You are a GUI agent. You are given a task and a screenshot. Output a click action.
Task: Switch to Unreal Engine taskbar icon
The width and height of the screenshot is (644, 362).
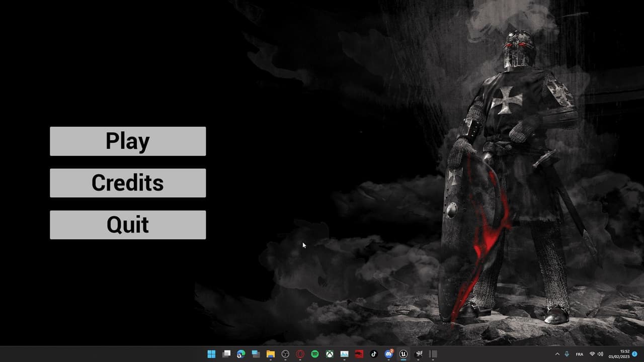pos(403,354)
